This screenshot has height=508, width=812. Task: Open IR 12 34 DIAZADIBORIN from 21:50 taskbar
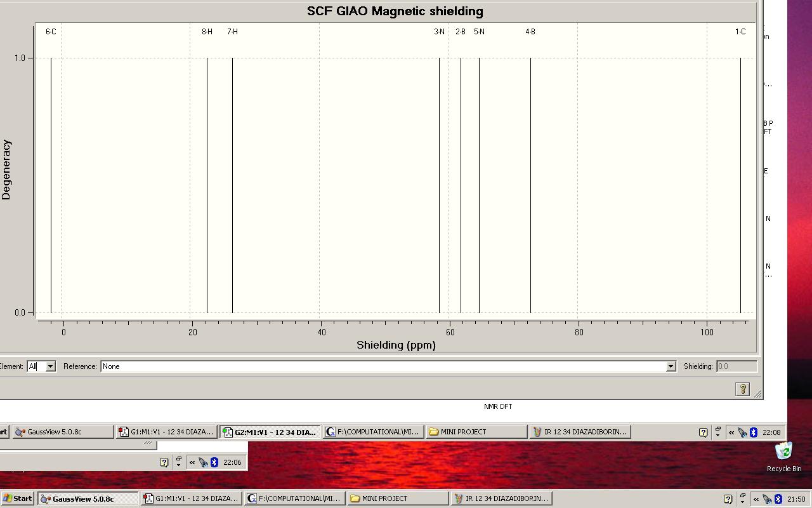pos(502,498)
